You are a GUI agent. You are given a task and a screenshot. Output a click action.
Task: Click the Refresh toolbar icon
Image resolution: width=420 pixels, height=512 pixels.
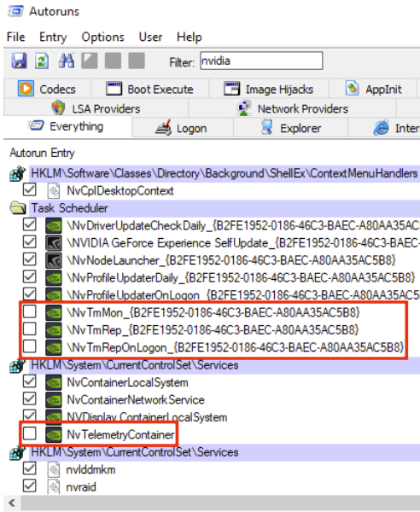click(42, 61)
